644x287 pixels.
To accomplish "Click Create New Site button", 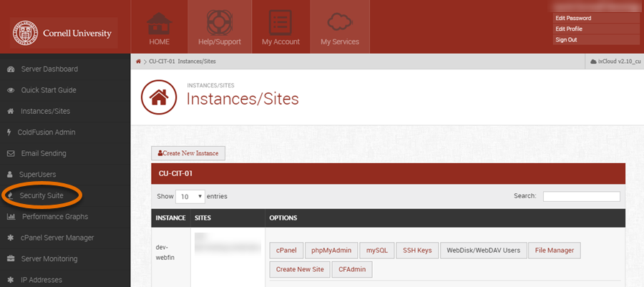I will pos(300,269).
